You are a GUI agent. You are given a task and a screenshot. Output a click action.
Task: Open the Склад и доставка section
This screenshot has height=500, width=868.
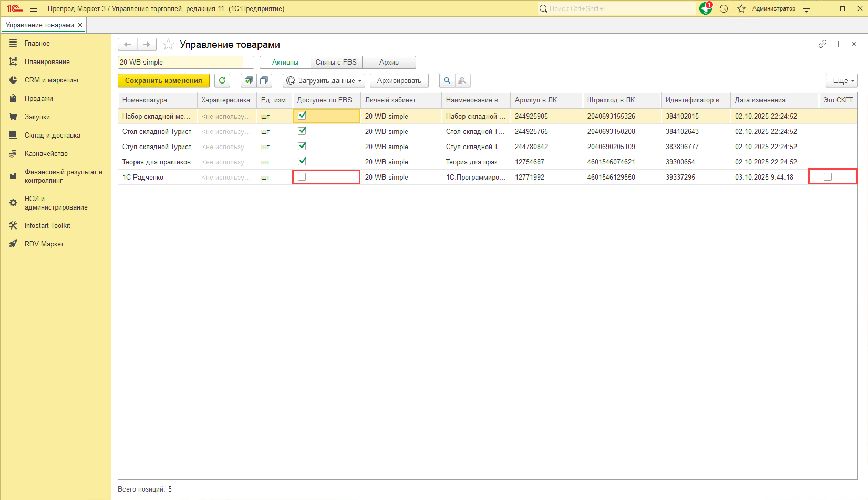52,136
